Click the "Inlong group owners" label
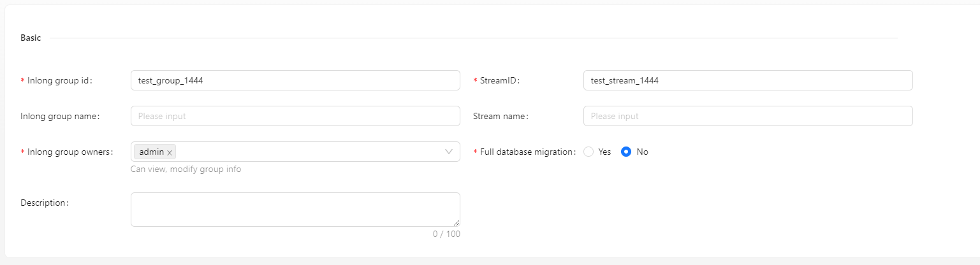This screenshot has width=980, height=265. 69,152
